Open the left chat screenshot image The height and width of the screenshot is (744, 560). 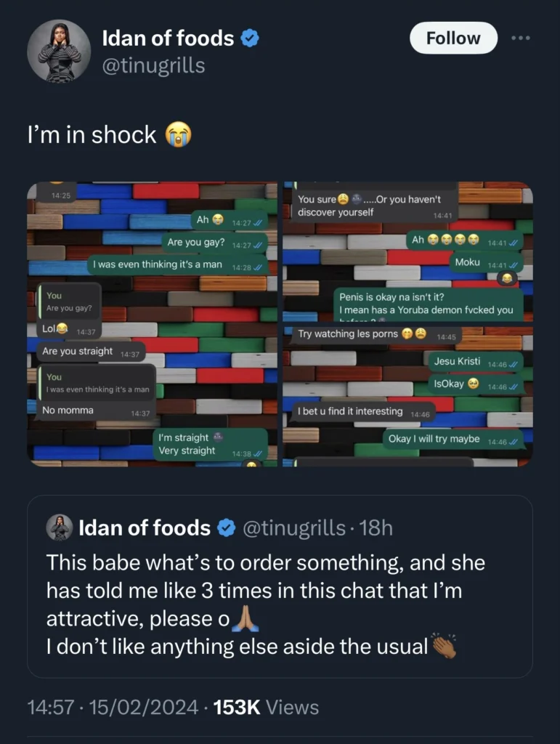tap(153, 324)
